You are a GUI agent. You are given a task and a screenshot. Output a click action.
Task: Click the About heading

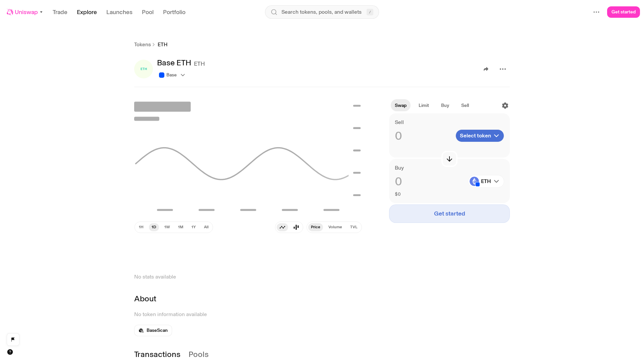pyautogui.click(x=145, y=299)
